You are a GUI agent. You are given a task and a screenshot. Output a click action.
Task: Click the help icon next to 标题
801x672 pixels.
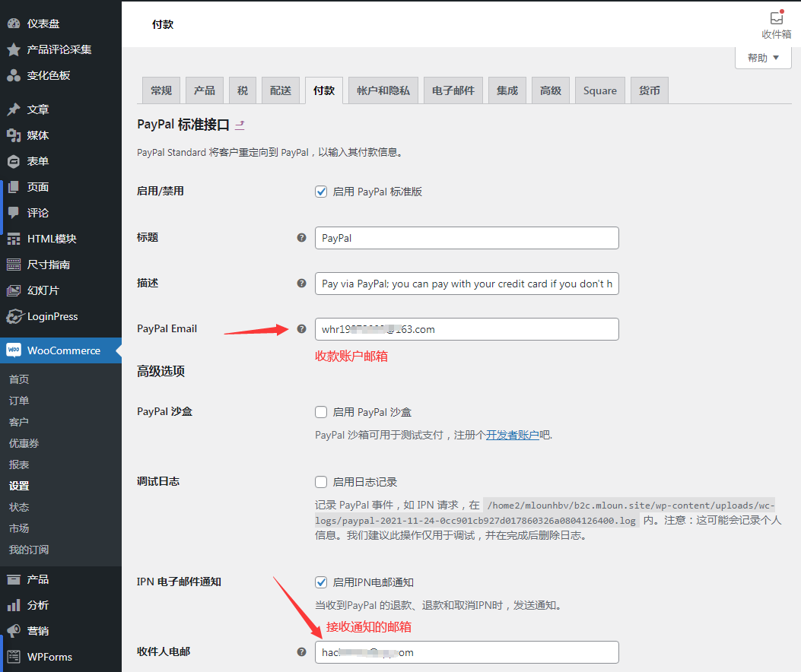(x=302, y=237)
